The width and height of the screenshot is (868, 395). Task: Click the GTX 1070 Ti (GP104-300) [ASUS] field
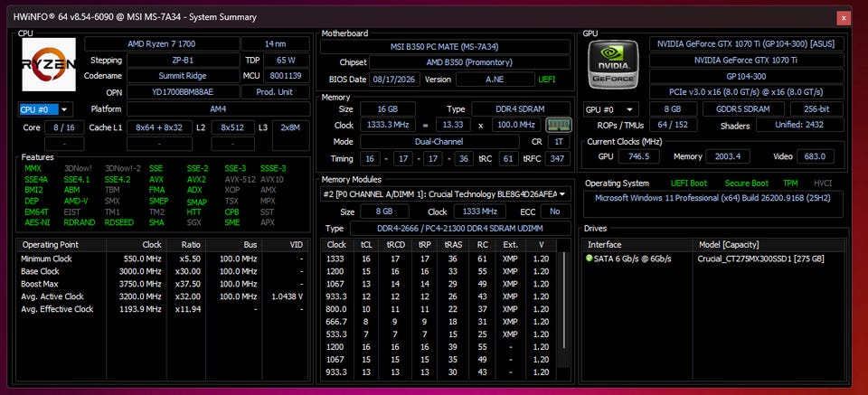coord(746,43)
